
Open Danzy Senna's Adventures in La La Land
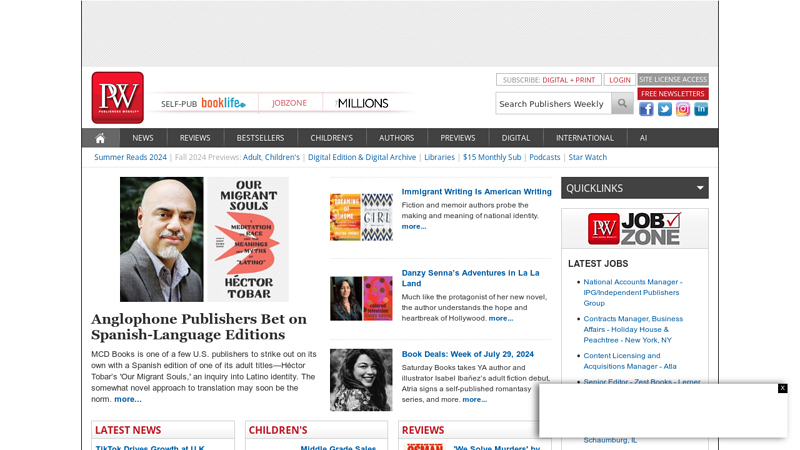pos(470,278)
